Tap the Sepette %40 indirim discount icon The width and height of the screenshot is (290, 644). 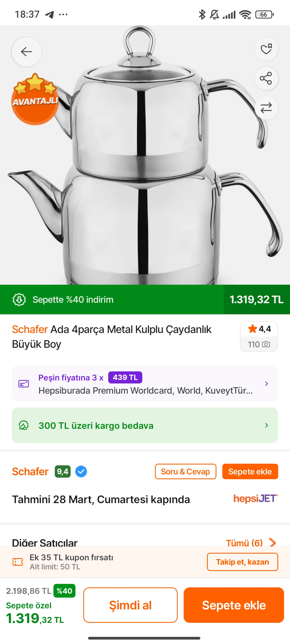[19, 299]
